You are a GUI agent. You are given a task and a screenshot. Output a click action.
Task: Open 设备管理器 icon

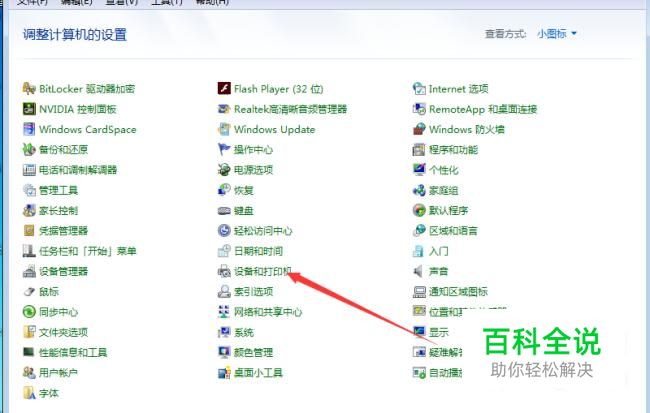[29, 271]
